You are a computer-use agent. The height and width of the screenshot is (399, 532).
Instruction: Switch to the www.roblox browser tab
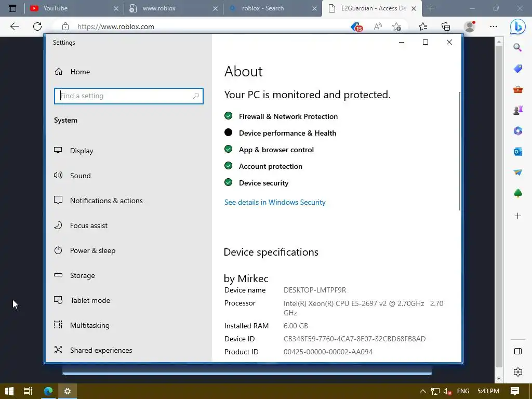(173, 8)
